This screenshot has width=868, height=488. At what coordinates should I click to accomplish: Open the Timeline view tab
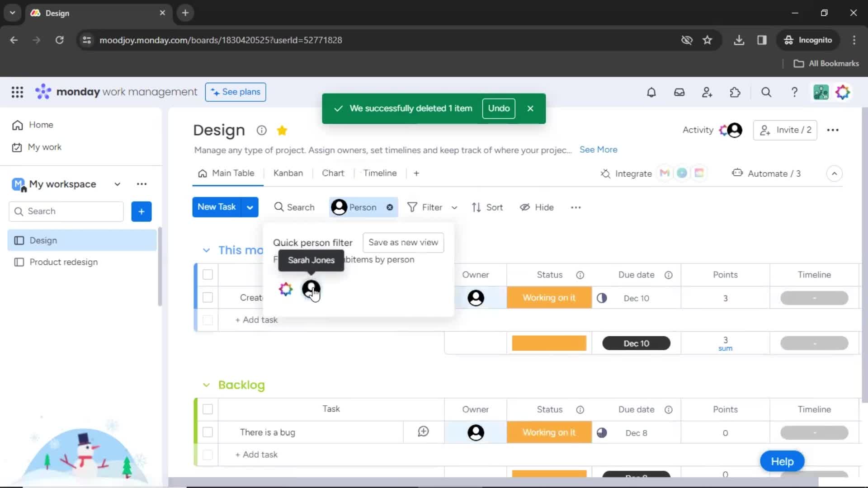coord(380,173)
